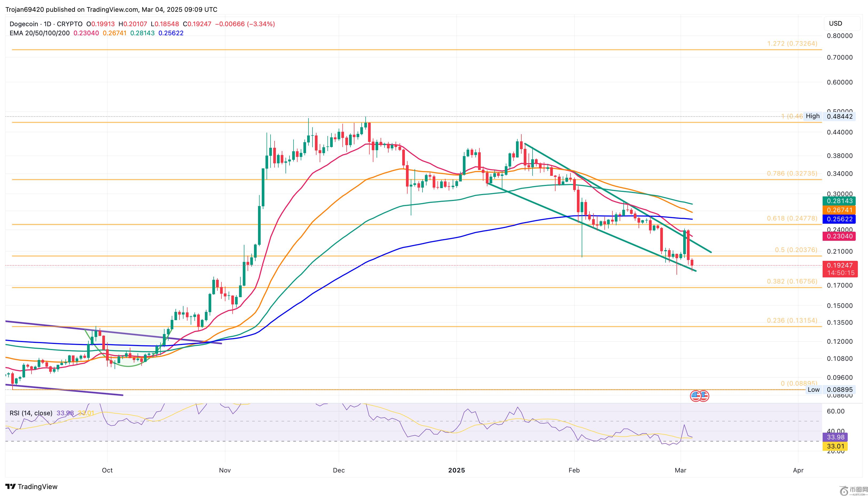Click the right US flag economic event icon
Screen dimensions: 868x496
(x=704, y=396)
